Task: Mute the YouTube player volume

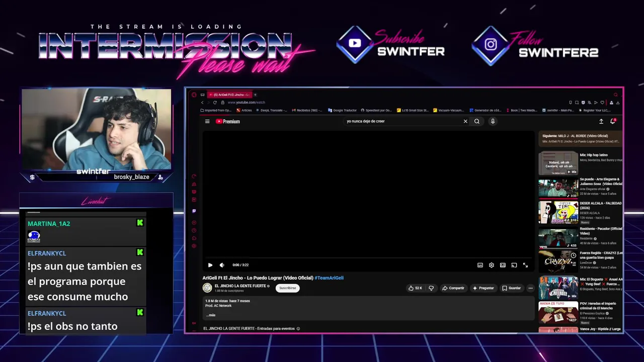Action: click(x=222, y=265)
